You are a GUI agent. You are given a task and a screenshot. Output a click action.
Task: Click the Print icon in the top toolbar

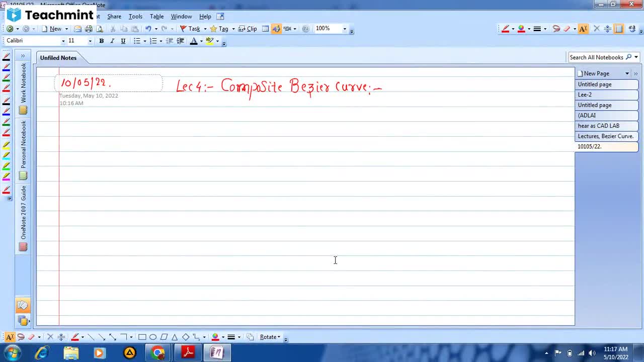click(x=89, y=29)
